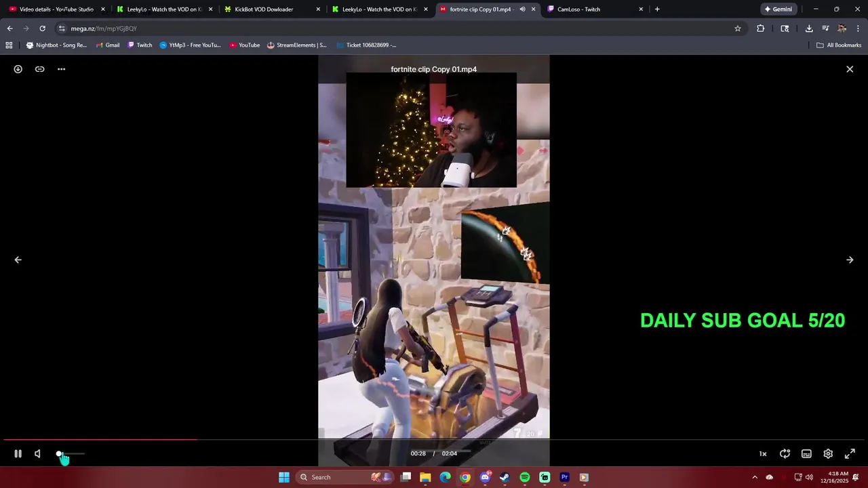Open Premiere Pro from taskbar

(564, 477)
